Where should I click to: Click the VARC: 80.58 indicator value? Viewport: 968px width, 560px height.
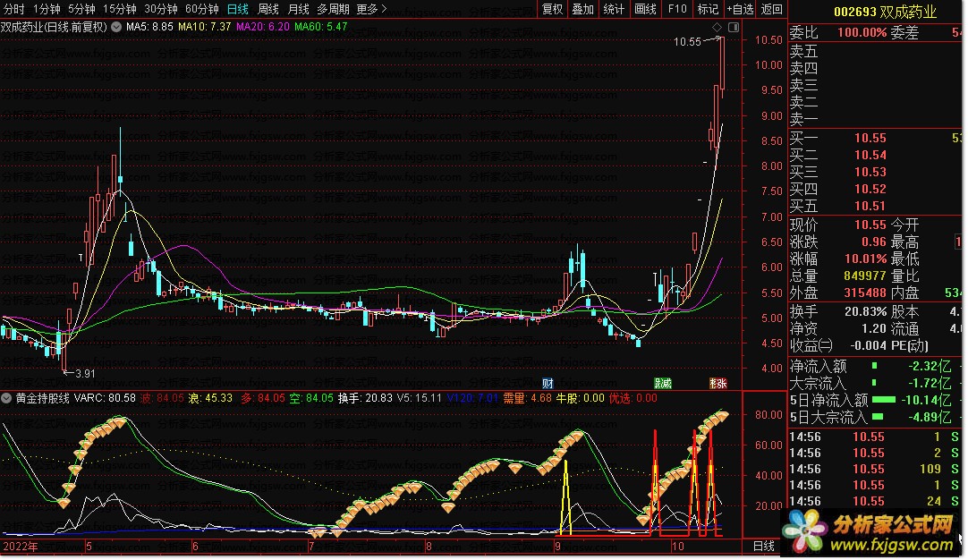105,398
